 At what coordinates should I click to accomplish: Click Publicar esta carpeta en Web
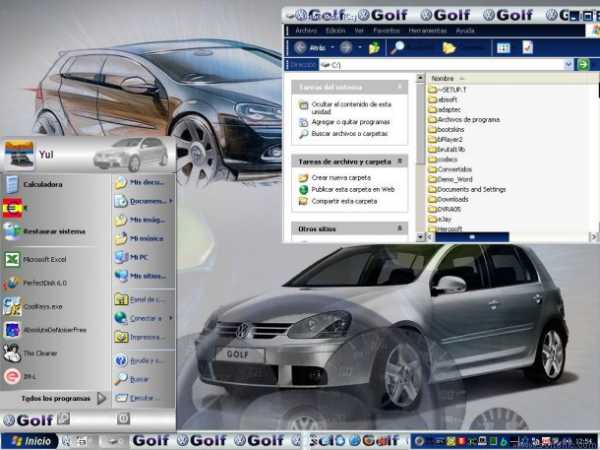pyautogui.click(x=353, y=189)
